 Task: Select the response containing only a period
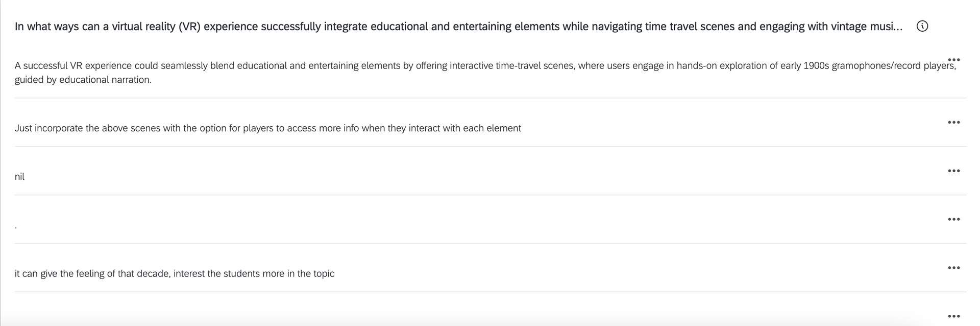click(16, 227)
